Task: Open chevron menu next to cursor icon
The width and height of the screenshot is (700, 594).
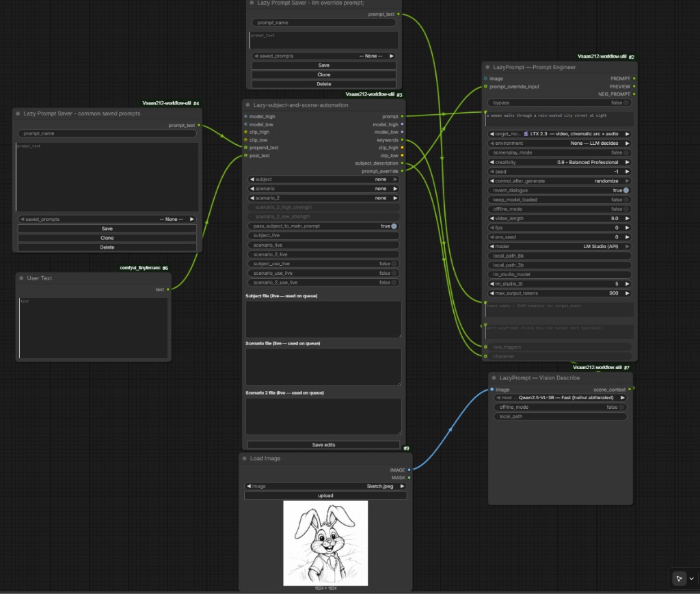Action: pos(692,579)
